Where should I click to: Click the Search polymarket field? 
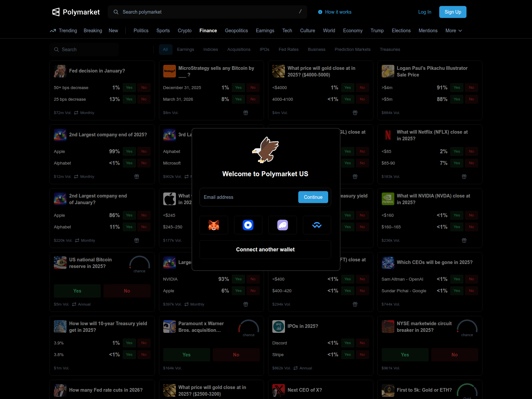(207, 12)
